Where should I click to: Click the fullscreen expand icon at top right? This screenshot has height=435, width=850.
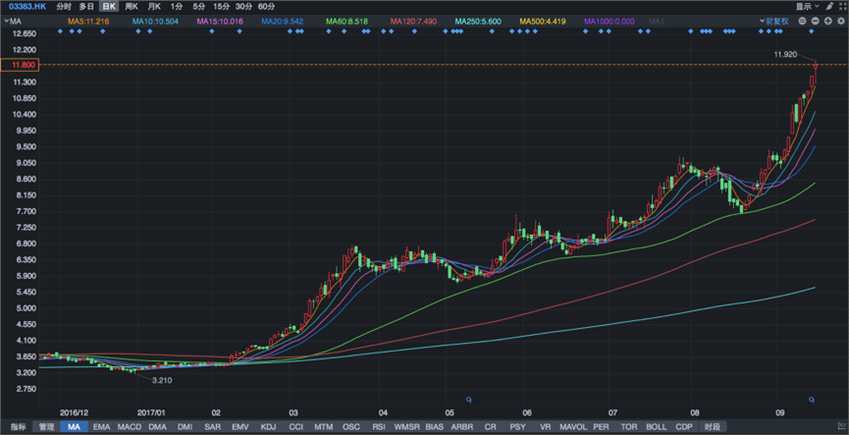point(842,7)
